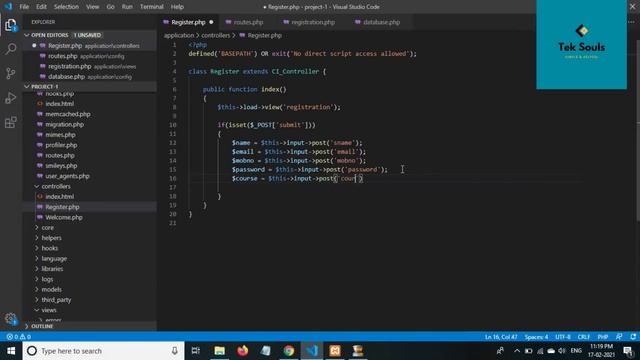
Task: Open XAMPP icon on taskbar
Action: point(335,351)
